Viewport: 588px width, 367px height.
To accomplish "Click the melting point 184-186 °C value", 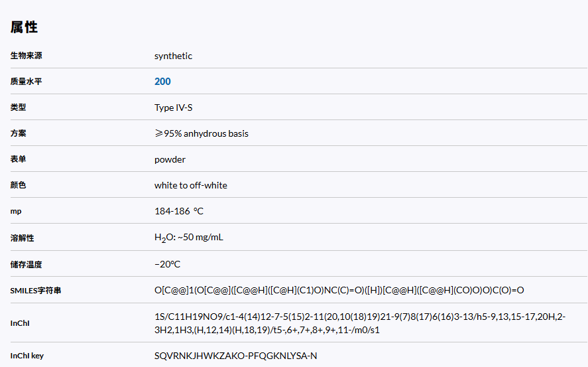I will pyautogui.click(x=178, y=211).
